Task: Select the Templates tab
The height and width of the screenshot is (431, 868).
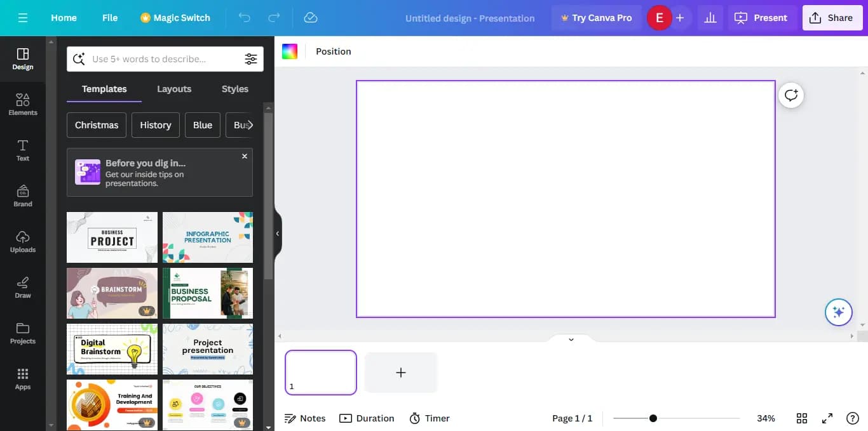Action: coord(104,89)
